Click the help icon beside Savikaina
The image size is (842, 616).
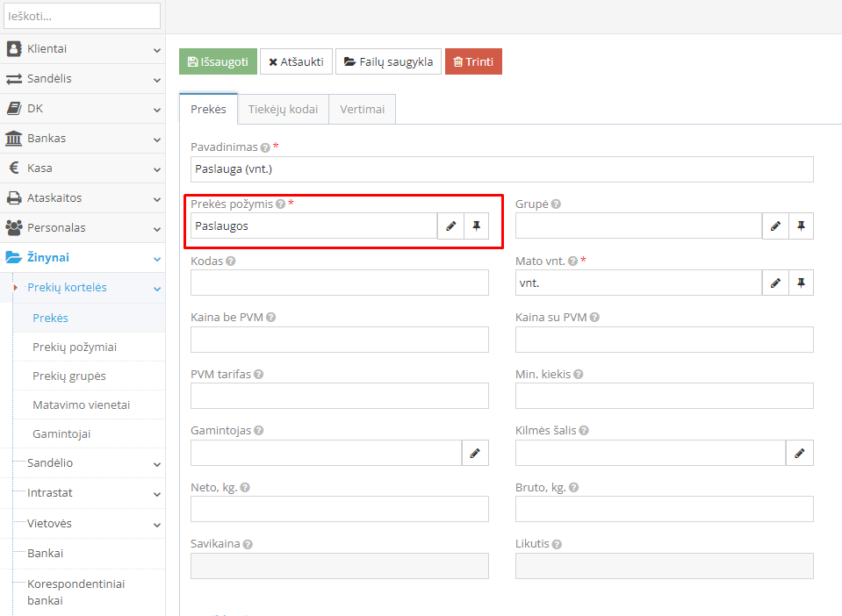pos(248,545)
